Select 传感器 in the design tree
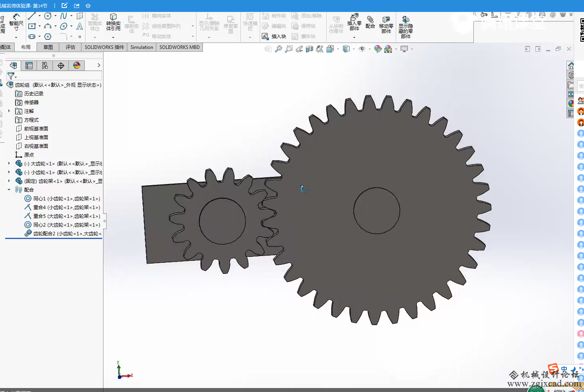Screen dimensions: 584x392 pos(31,103)
